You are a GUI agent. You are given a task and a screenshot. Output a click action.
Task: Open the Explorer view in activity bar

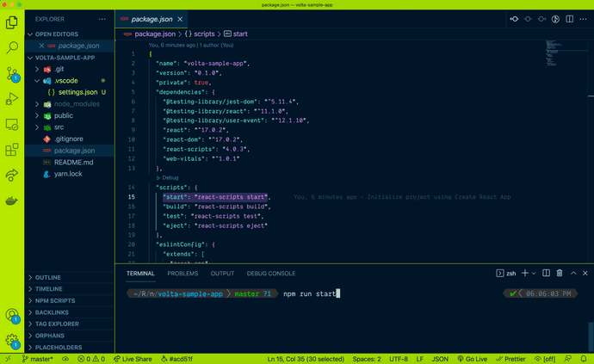click(12, 22)
